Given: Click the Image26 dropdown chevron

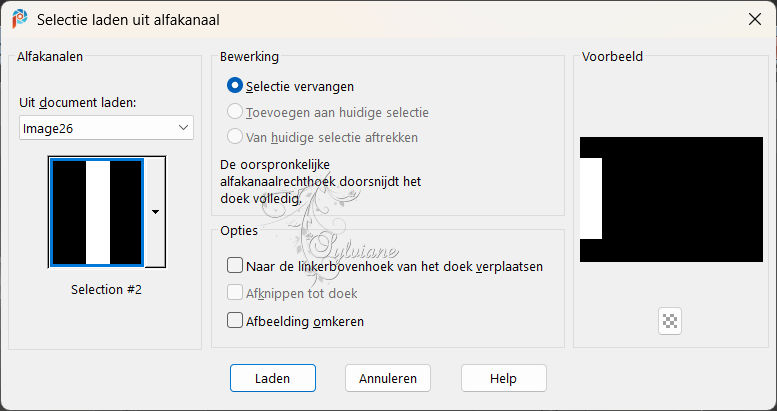Looking at the screenshot, I should pos(183,128).
